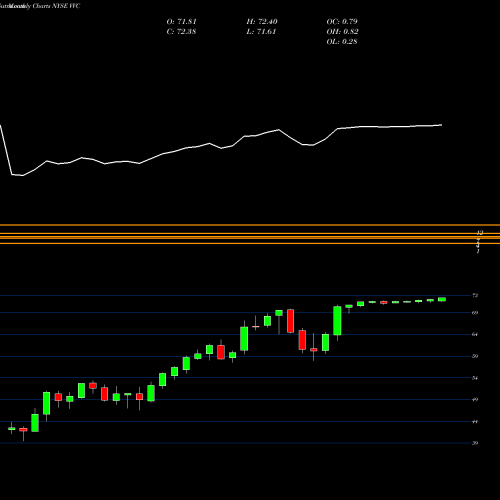Viewport: 500px width, 500px height.
Task: Click the last green candle at far right
Action: (x=442, y=299)
